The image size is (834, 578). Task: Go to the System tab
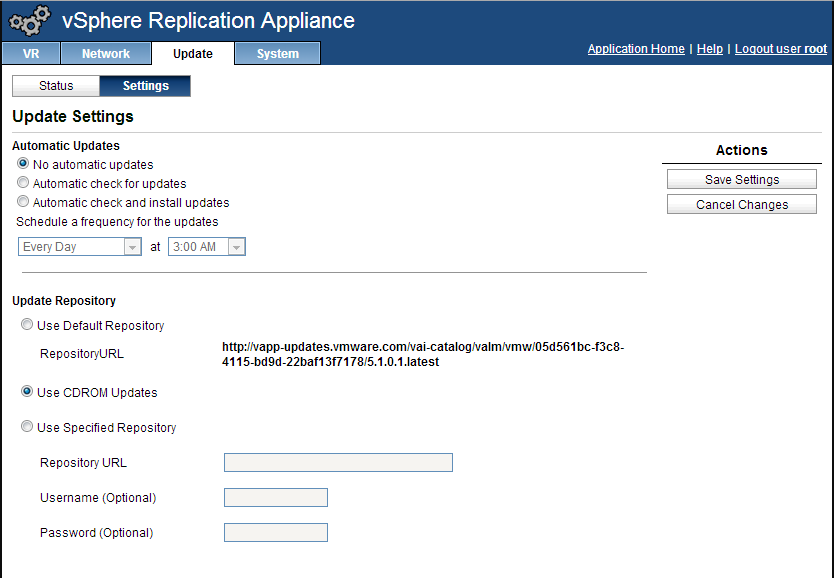coord(277,54)
